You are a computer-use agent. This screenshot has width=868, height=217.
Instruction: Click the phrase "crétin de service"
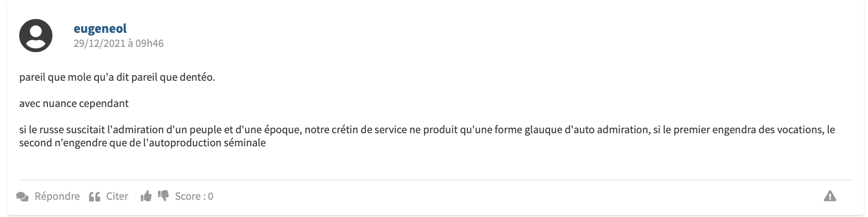click(x=369, y=130)
